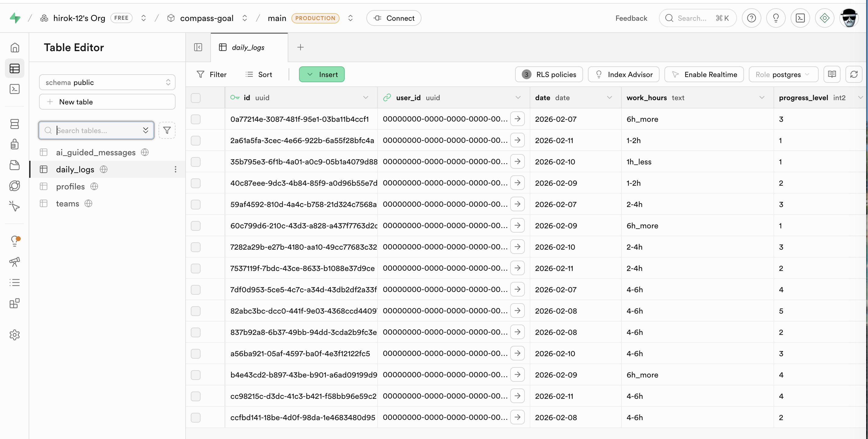Switch to the daily_logs tab

(248, 47)
